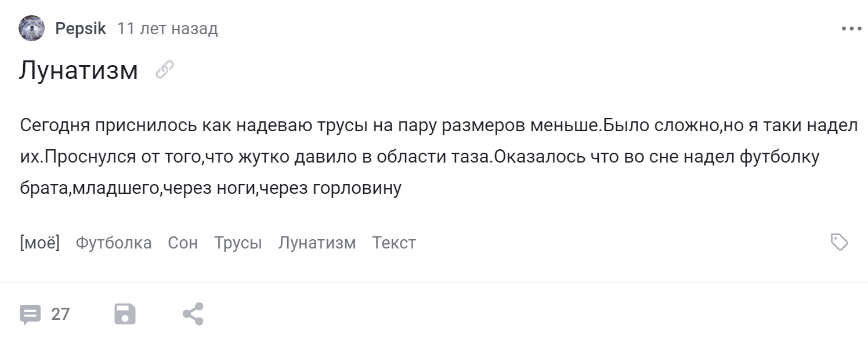
Task: Select the '[моё]' tag
Action: tap(40, 243)
